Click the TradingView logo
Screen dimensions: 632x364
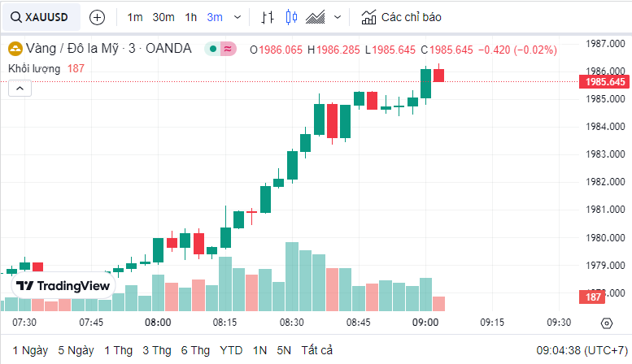[x=63, y=286]
